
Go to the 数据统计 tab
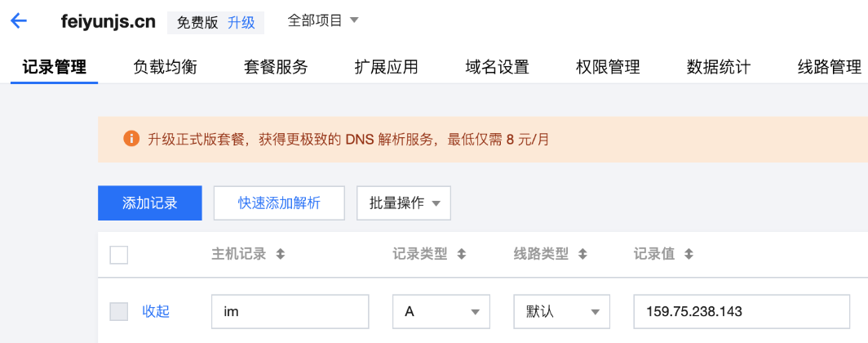(719, 67)
